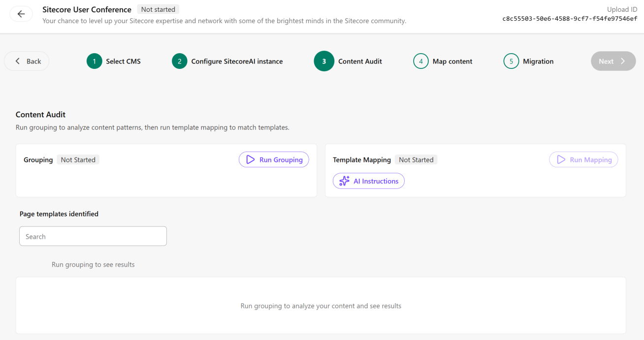Viewport: 644px width, 340px height.
Task: Click the 'Not started' badge near title
Action: click(158, 9)
